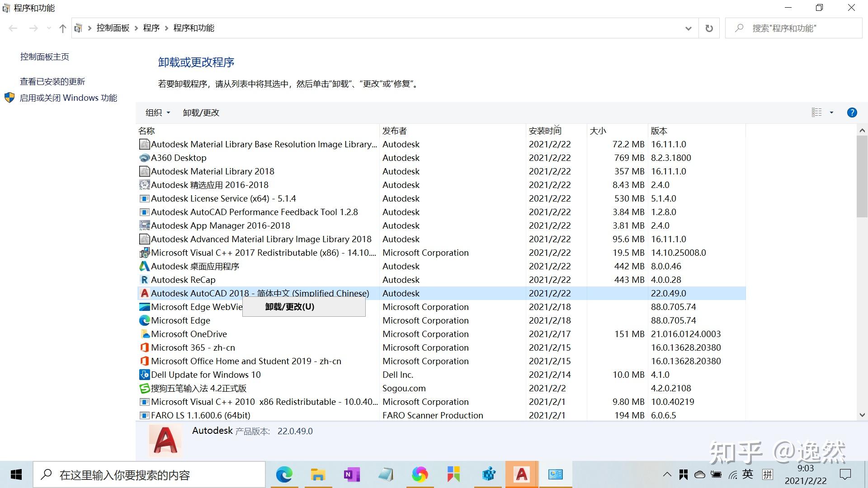Open OneNote from the taskbar

coord(352,474)
